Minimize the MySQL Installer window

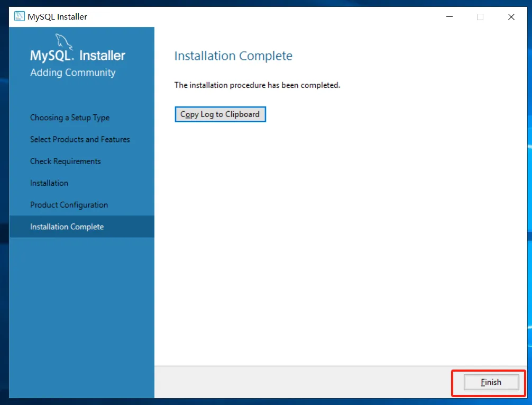point(450,16)
